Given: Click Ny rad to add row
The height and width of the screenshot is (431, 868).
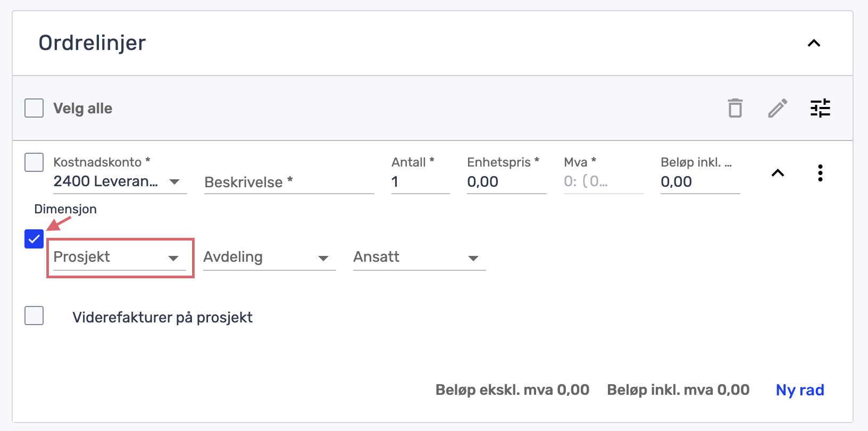Looking at the screenshot, I should click(799, 390).
